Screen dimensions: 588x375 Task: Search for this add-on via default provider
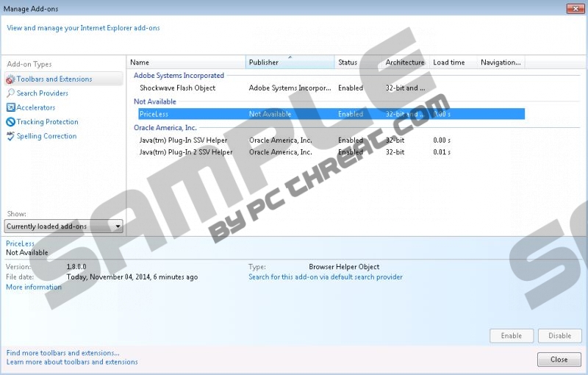(x=326, y=277)
